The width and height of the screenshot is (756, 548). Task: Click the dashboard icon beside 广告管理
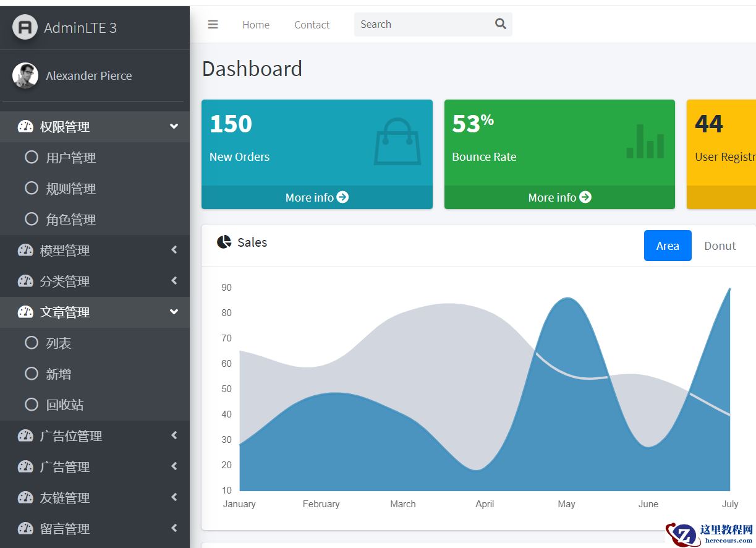[25, 467]
